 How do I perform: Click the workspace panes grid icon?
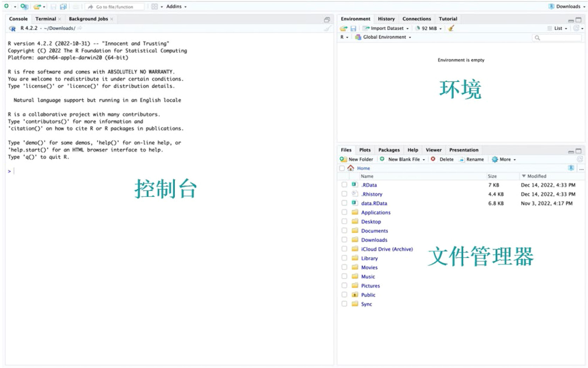coord(155,7)
